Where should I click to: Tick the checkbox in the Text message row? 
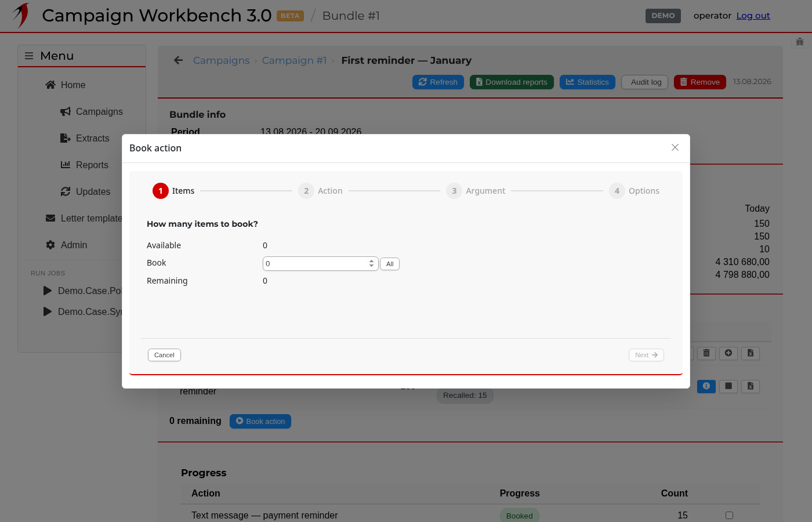pyautogui.click(x=729, y=515)
